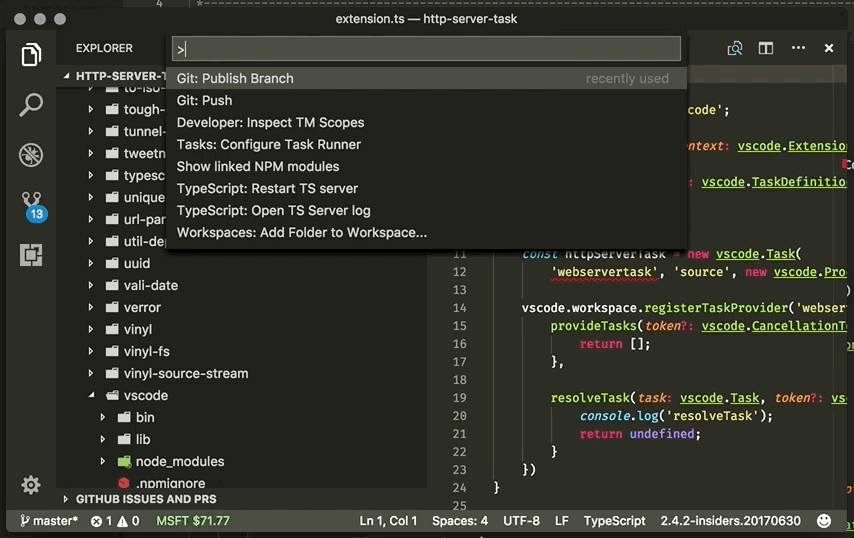Expand the uuid folder arrow
This screenshot has height=538, width=854.
click(90, 263)
